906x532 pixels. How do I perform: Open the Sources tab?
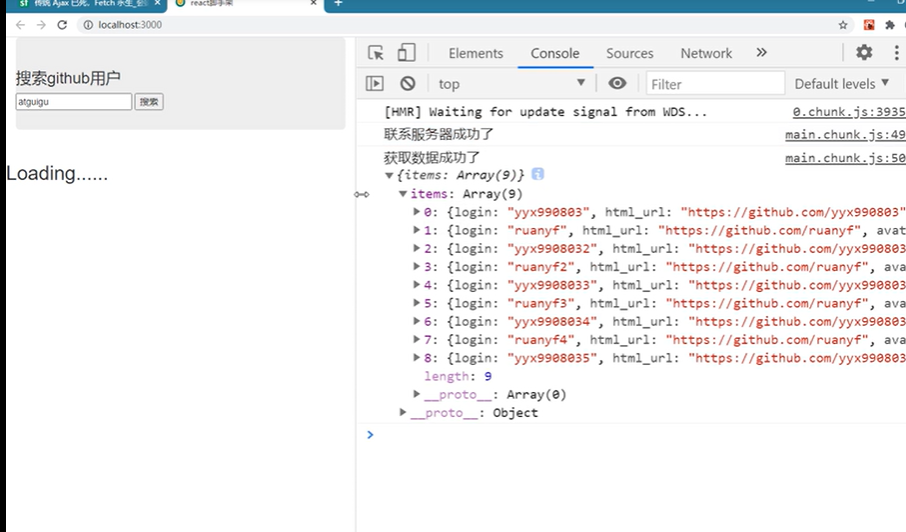629,53
